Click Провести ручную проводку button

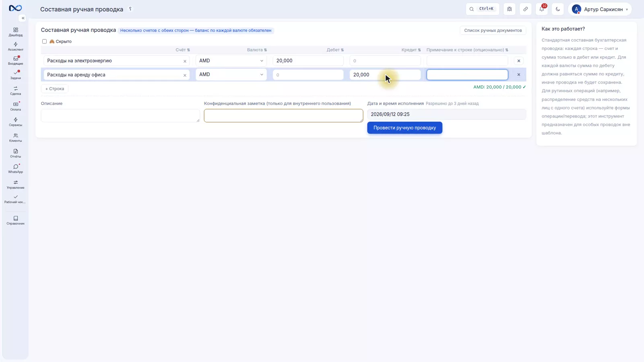[405, 128]
